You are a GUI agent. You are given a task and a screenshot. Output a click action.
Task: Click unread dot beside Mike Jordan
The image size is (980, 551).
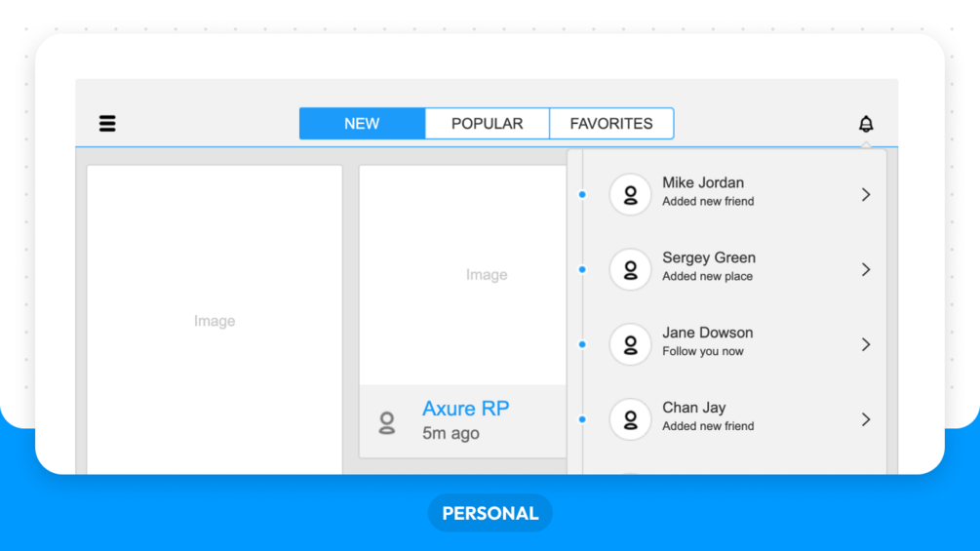[582, 195]
